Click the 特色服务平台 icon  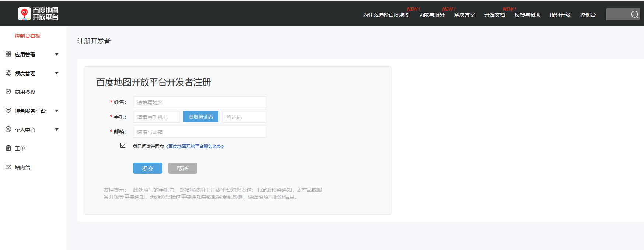[8, 111]
